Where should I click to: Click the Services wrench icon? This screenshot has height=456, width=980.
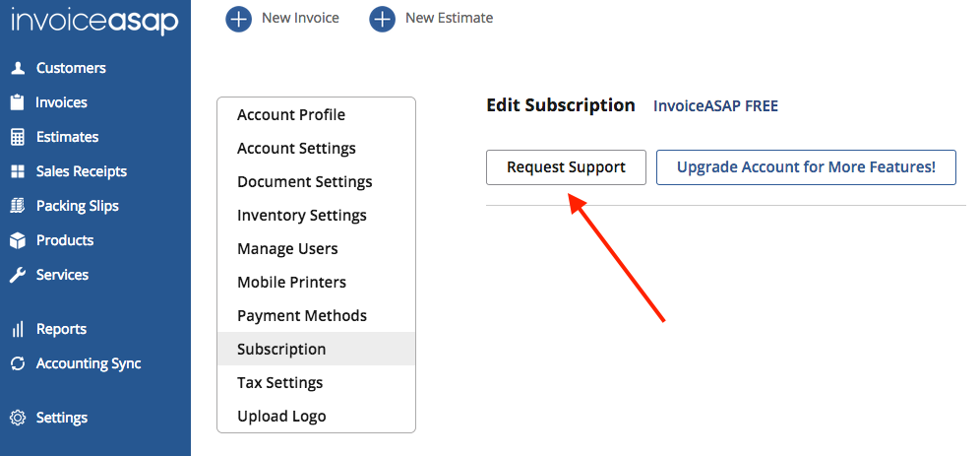[17, 275]
